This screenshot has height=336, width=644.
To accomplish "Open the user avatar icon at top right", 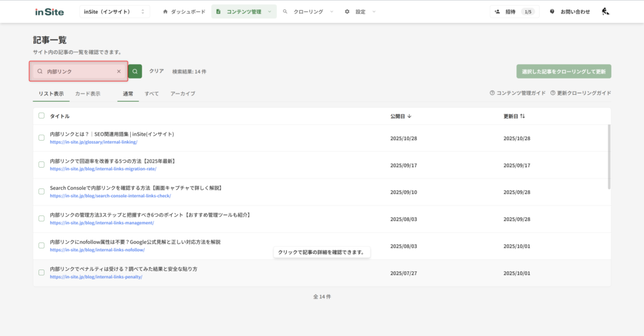I will point(605,11).
